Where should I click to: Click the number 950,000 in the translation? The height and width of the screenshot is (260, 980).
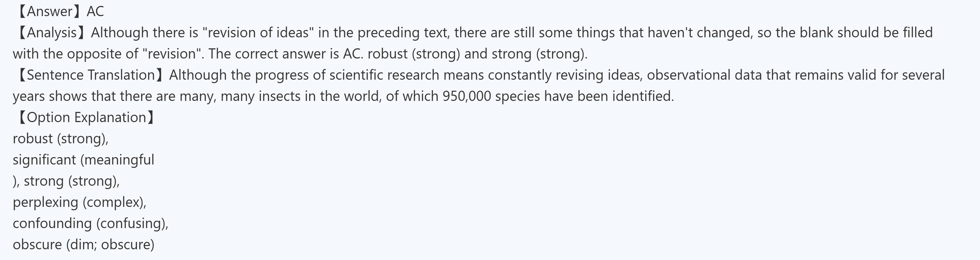(467, 96)
